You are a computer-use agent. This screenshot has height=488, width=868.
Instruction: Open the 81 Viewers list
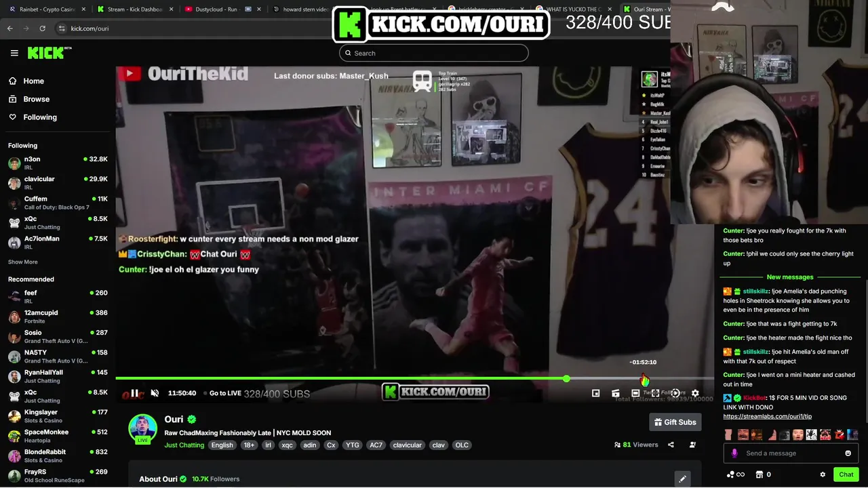(636, 445)
